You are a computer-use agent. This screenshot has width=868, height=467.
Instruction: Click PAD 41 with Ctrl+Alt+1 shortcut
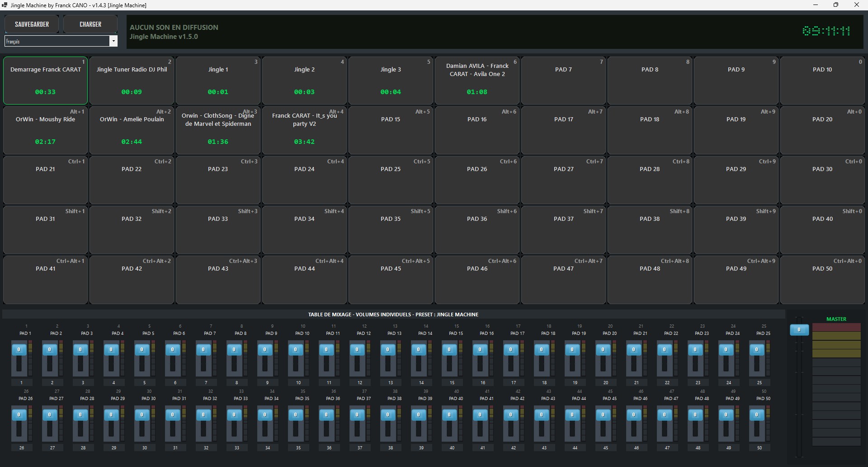click(45, 280)
